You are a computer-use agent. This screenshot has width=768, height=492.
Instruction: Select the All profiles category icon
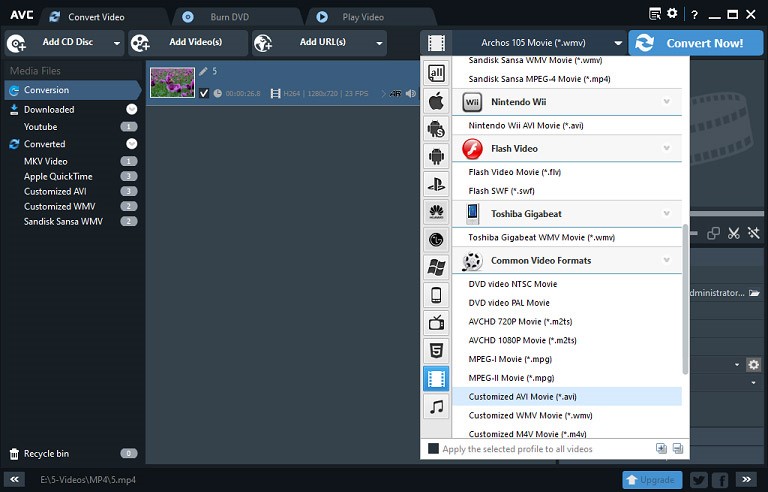[x=436, y=74]
